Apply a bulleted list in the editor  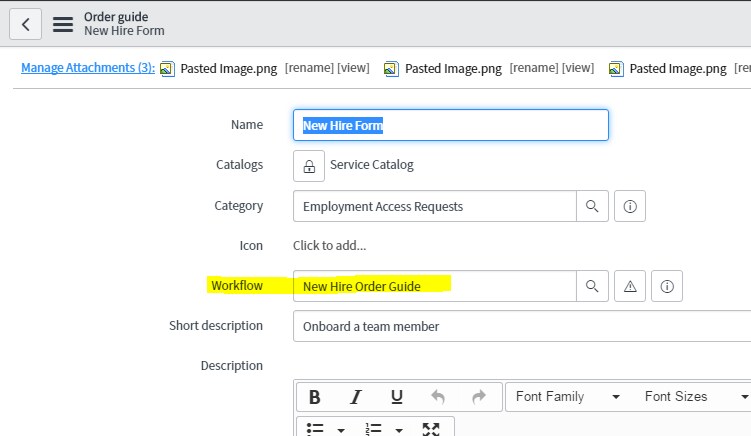pyautogui.click(x=315, y=429)
